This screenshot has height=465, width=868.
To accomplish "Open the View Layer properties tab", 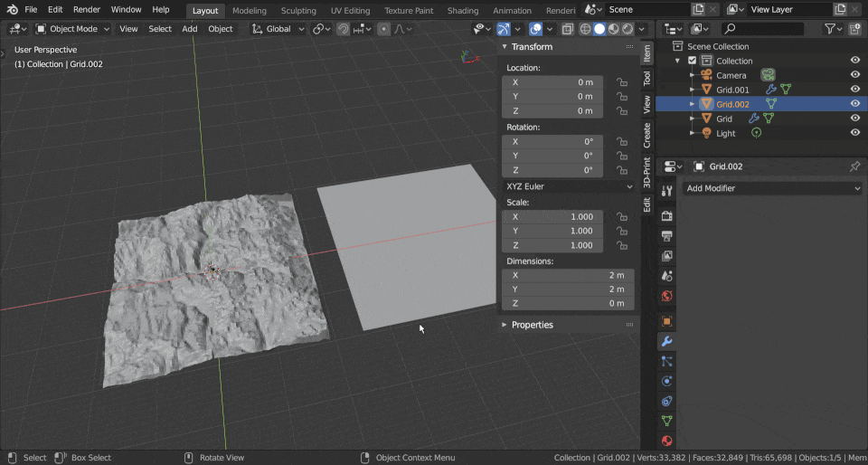I will pyautogui.click(x=667, y=256).
